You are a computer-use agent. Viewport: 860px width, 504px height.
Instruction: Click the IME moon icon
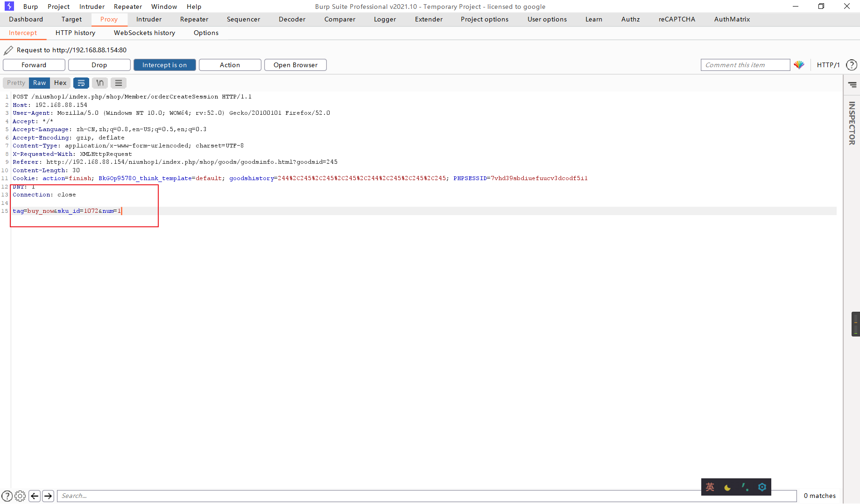tap(727, 487)
